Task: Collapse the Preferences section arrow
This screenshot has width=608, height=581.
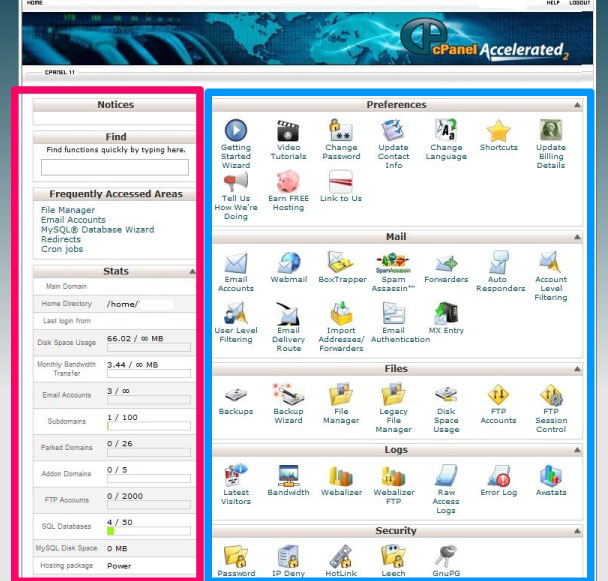Action: [x=577, y=105]
